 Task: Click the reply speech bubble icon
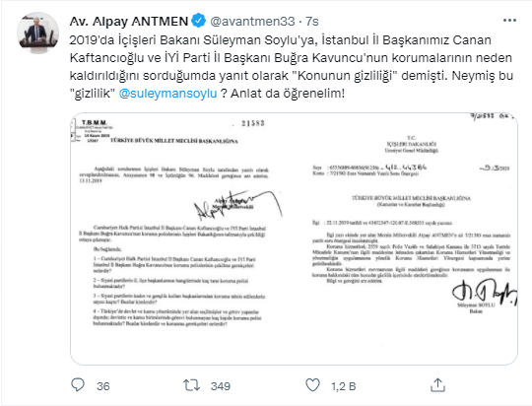click(78, 385)
